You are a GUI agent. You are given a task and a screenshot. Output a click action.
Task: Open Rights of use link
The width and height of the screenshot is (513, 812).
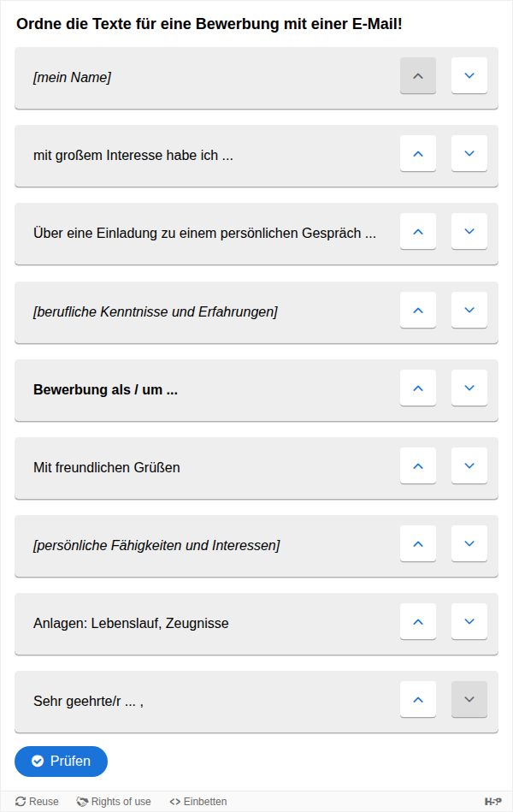click(x=114, y=802)
